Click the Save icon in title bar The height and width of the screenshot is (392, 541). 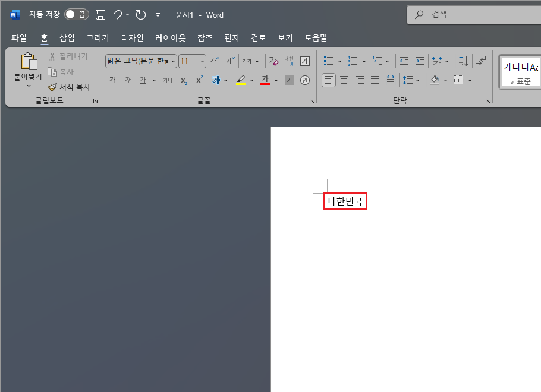click(100, 14)
